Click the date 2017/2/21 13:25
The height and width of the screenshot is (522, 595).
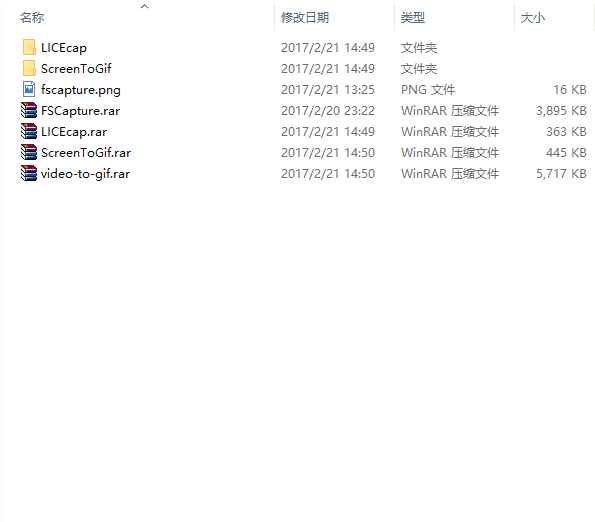[328, 90]
